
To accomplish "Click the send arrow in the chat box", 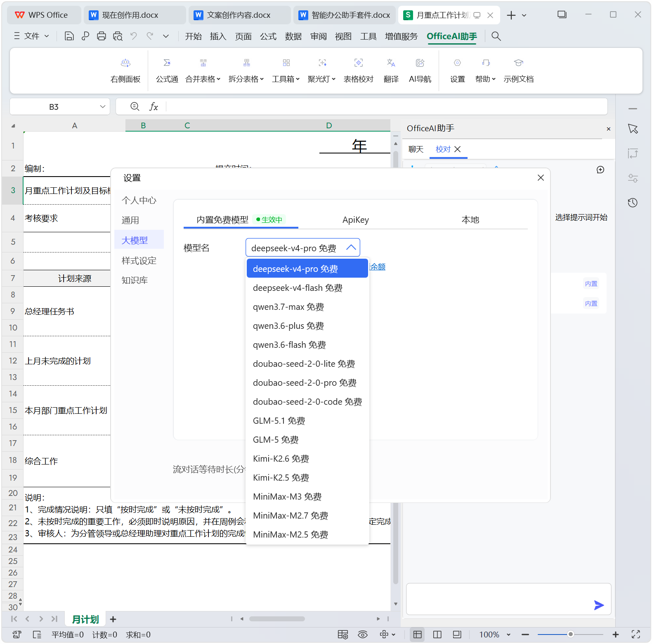I will pos(599,605).
